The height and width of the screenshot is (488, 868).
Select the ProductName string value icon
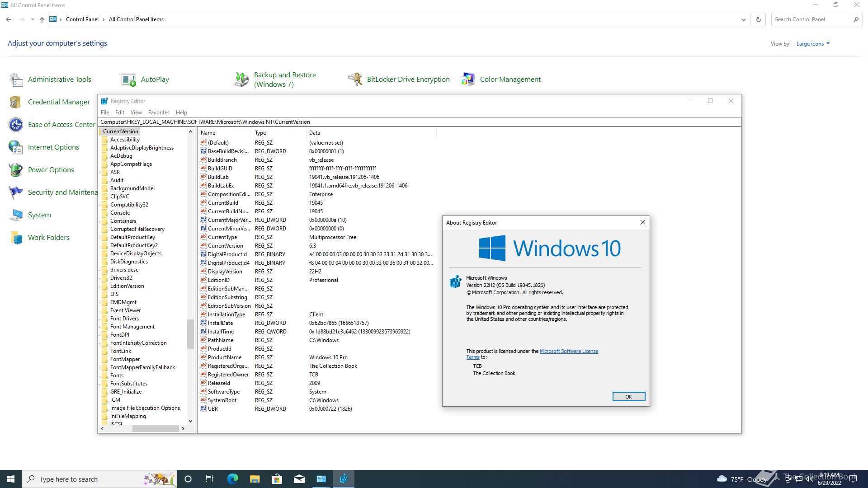point(203,357)
